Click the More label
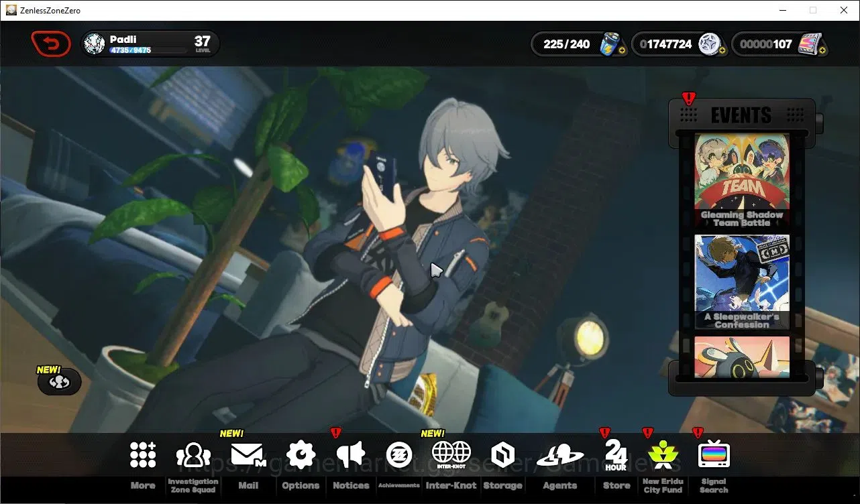 pyautogui.click(x=143, y=485)
